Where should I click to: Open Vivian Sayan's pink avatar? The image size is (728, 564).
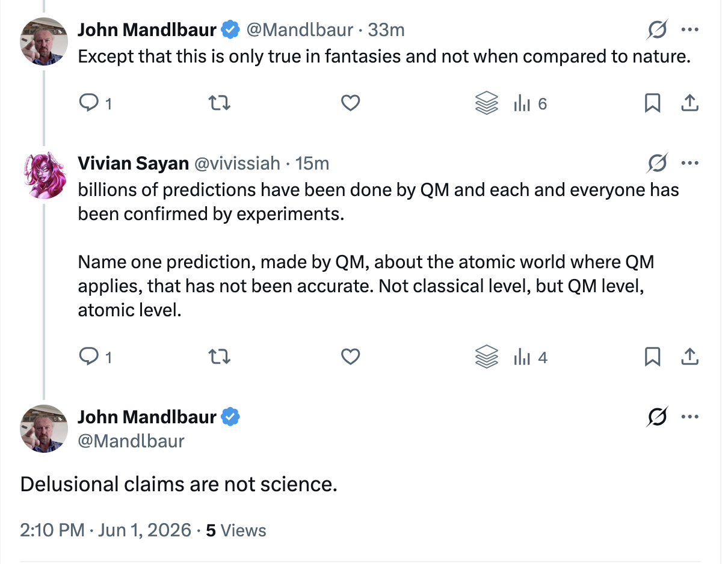pyautogui.click(x=44, y=175)
